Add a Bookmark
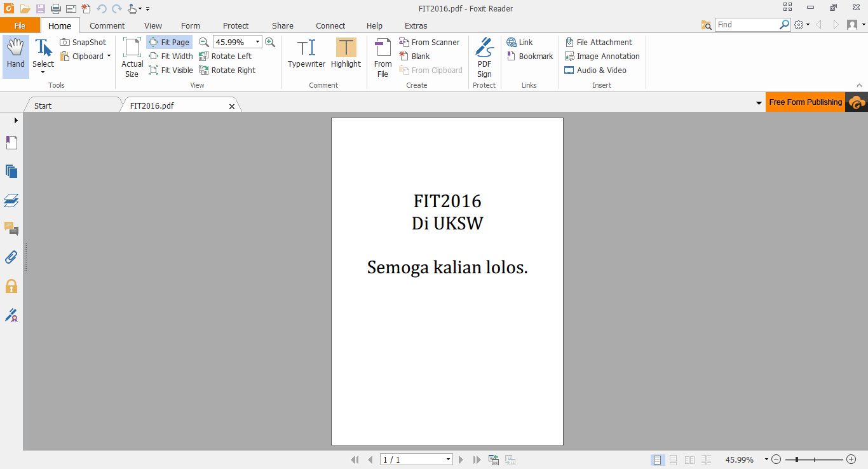 [x=530, y=56]
